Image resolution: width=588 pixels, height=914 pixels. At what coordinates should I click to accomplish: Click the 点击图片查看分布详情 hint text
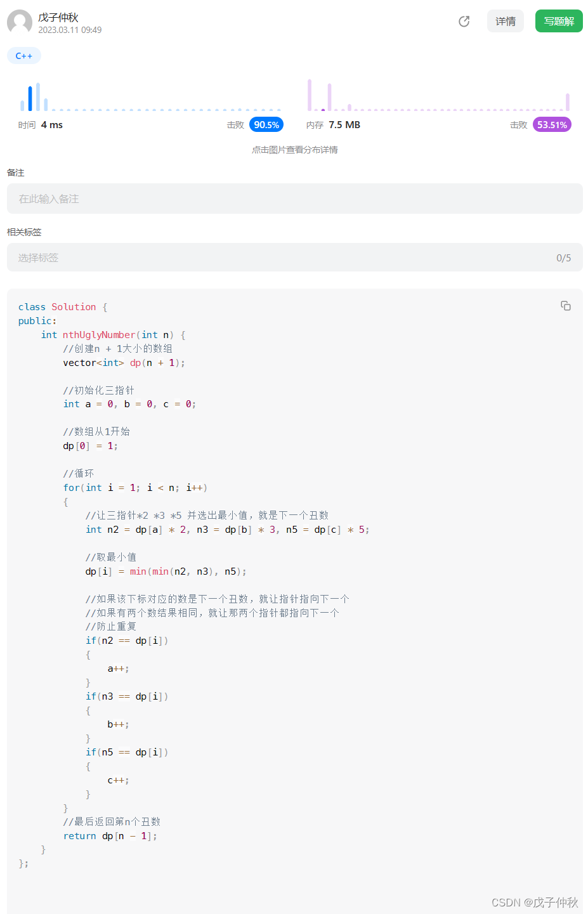(295, 150)
